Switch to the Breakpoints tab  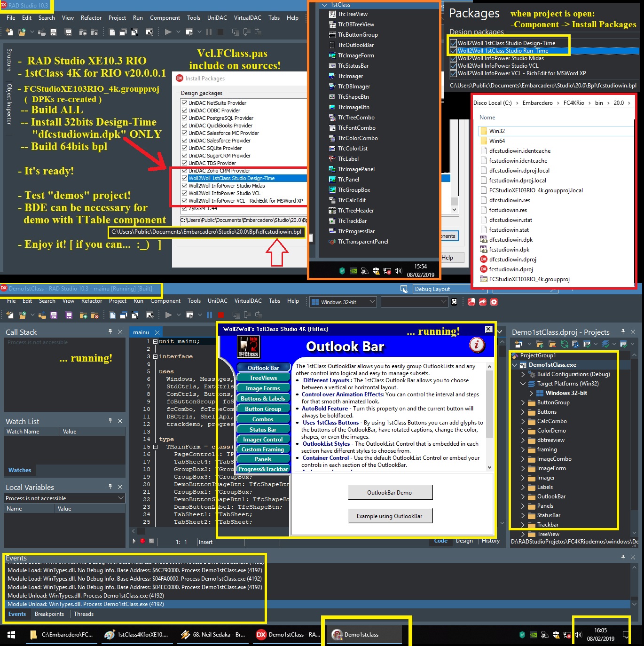tap(49, 614)
